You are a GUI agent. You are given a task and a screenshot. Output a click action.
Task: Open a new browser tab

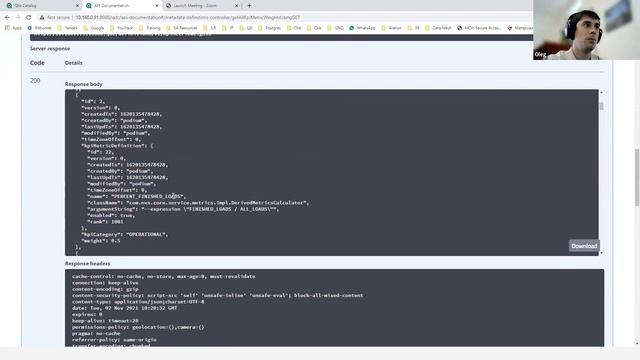pos(249,6)
